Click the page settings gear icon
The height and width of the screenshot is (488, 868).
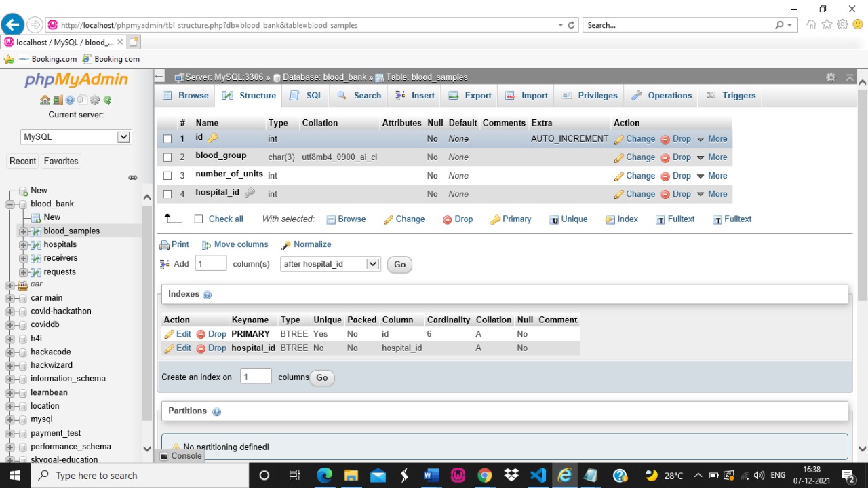pos(831,77)
